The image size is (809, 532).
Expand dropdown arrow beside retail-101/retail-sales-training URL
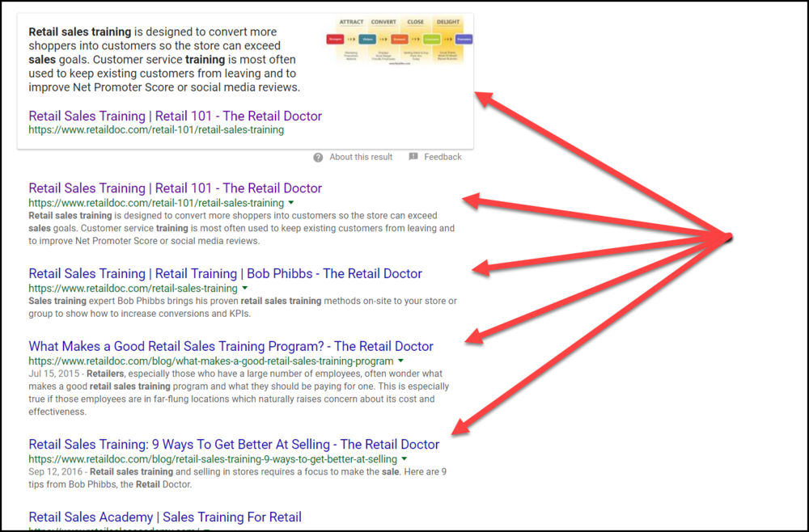pos(291,203)
